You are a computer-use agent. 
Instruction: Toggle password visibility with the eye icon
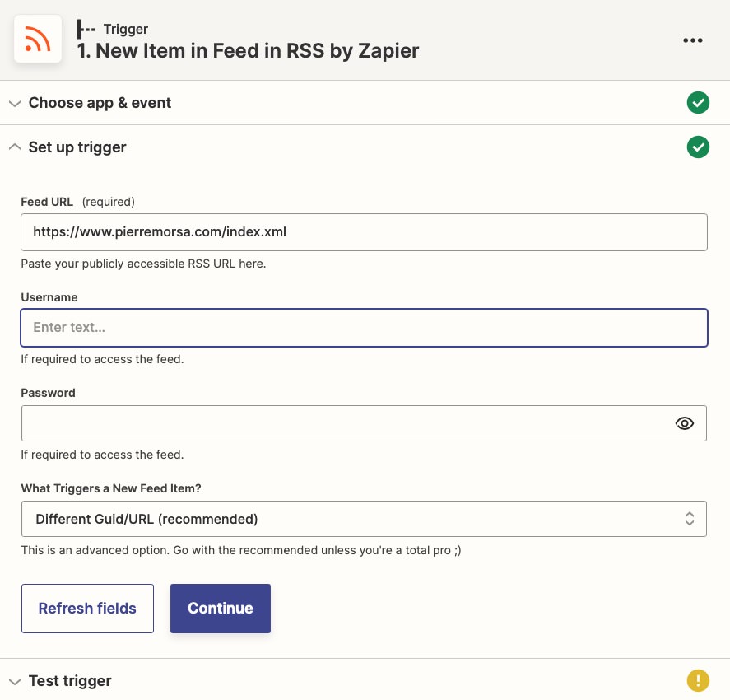(x=685, y=423)
